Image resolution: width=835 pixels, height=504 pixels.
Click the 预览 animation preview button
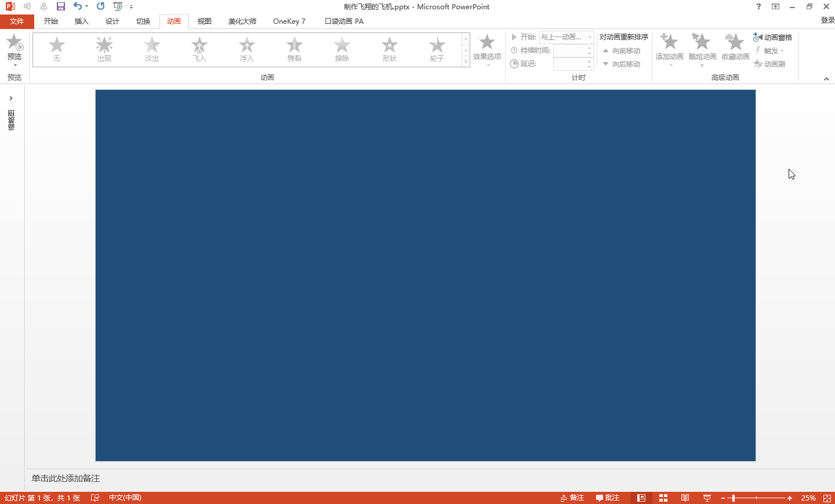[14, 50]
